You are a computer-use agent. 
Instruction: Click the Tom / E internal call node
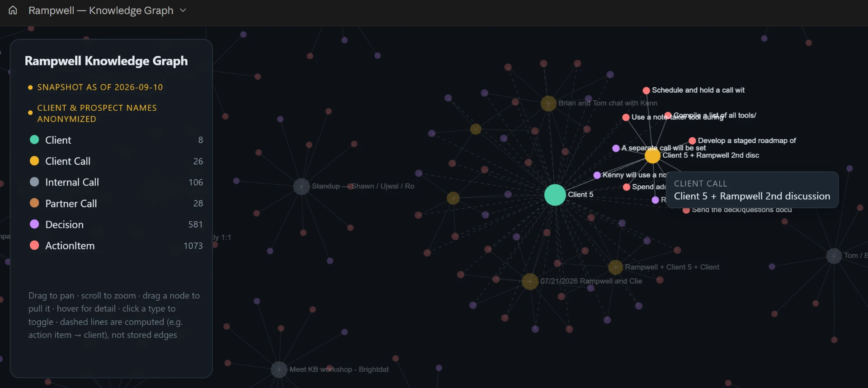[x=834, y=256]
